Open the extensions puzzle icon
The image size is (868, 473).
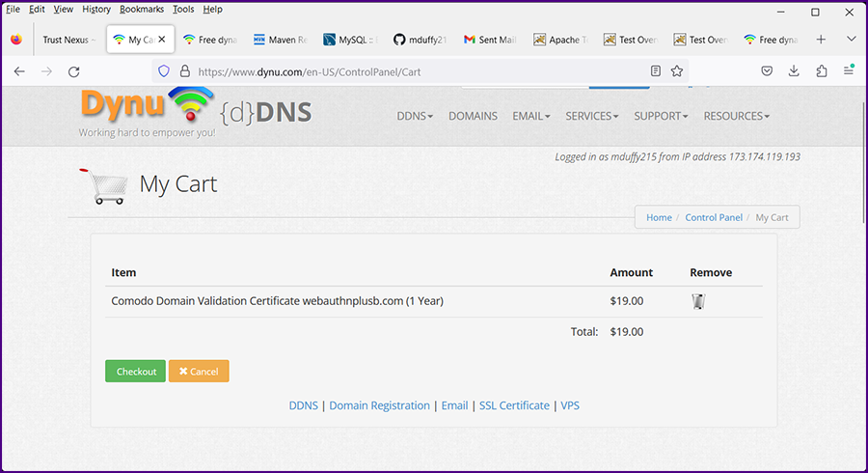(822, 71)
